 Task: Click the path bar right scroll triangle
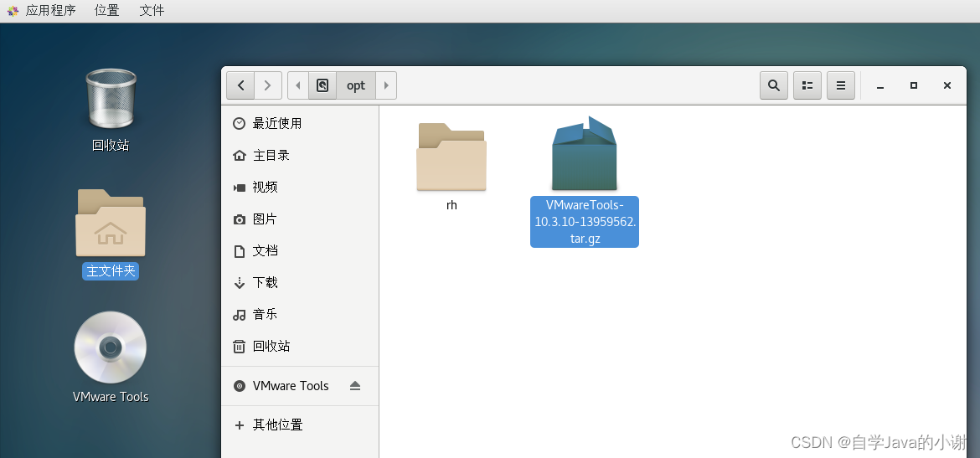coord(385,85)
